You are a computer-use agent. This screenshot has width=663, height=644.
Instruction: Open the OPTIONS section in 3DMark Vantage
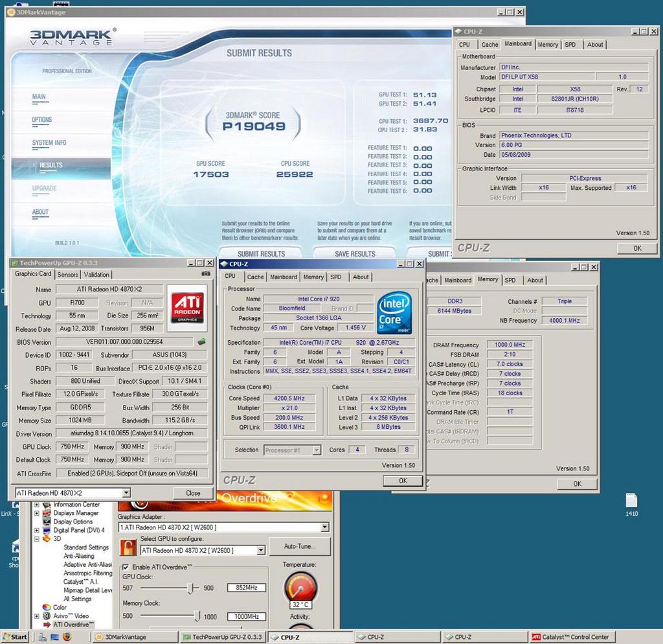(41, 120)
